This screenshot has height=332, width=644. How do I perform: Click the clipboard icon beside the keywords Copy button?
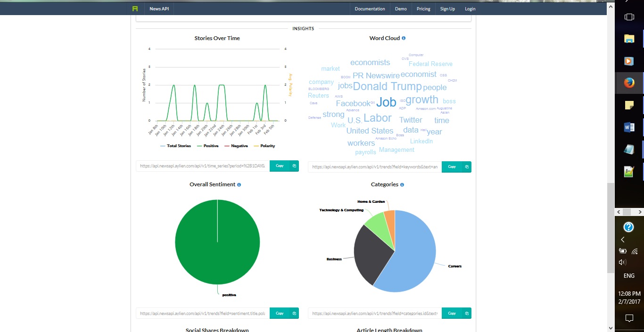(x=465, y=167)
